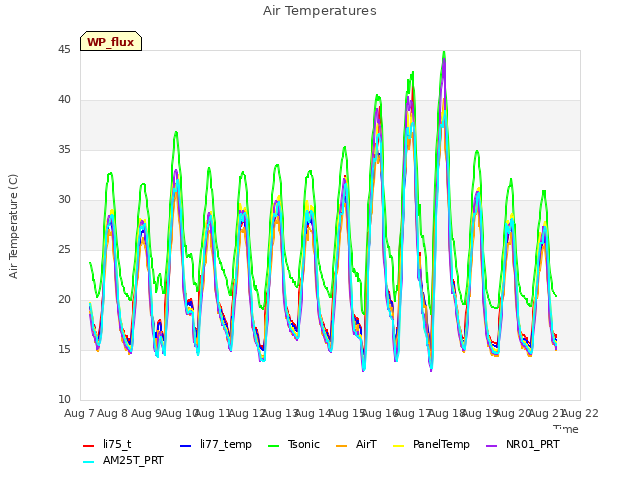The height and width of the screenshot is (480, 640).
Task: Click the orange AirT legend color marker
Action: (341, 446)
